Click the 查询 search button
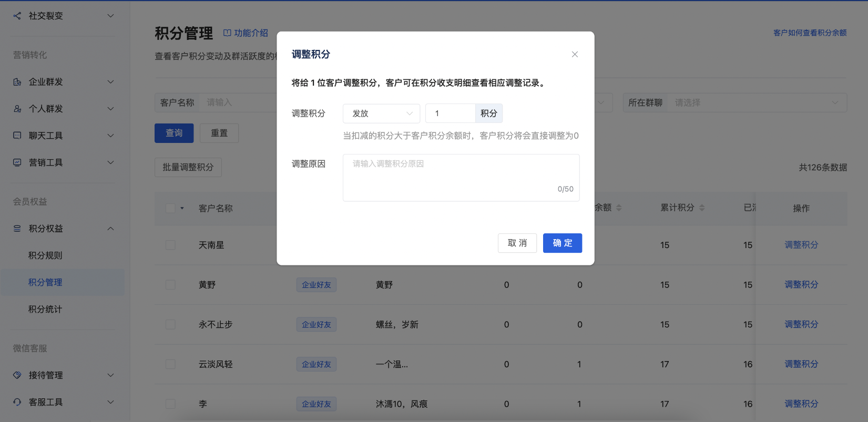Screen dimensions: 868x422 tap(174, 133)
